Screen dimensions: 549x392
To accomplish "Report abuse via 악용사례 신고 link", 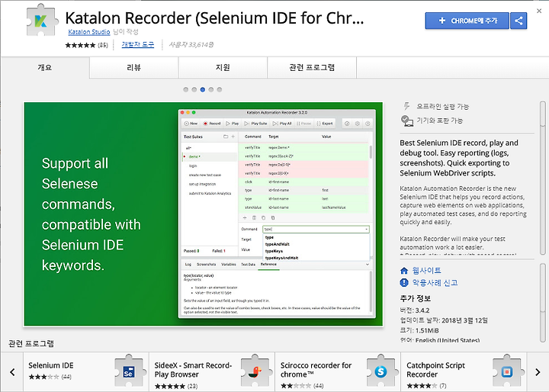I will pos(435,283).
